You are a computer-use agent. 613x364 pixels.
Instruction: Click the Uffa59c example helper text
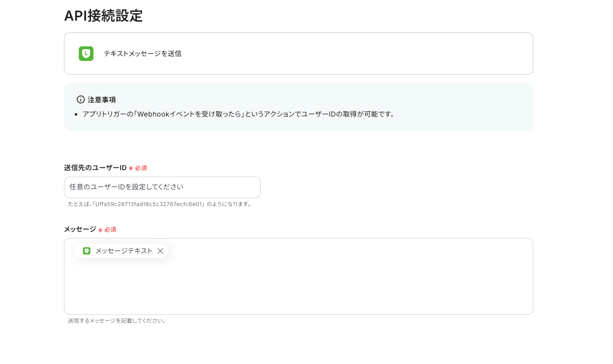coord(159,204)
